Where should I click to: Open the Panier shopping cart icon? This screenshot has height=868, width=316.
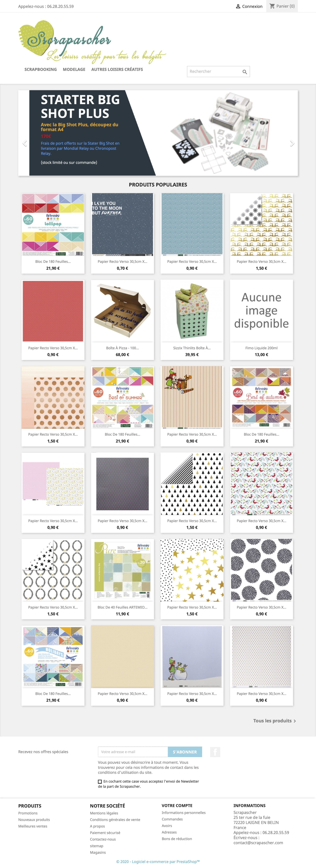tap(272, 6)
